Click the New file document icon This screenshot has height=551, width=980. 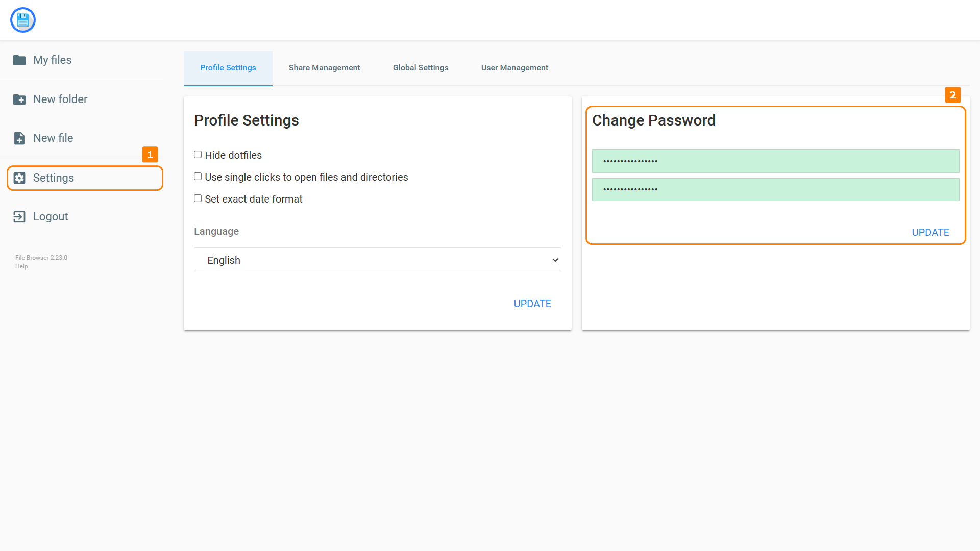click(x=19, y=138)
